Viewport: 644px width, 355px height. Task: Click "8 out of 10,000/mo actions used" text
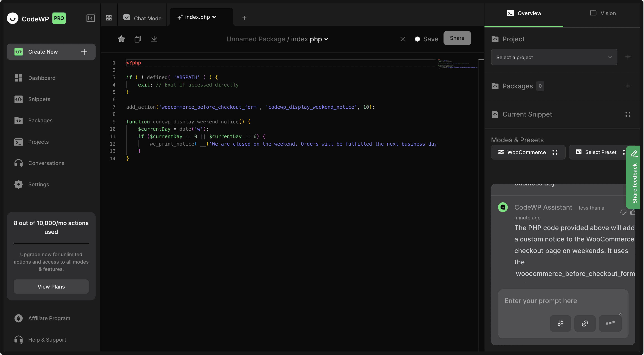coord(51,227)
